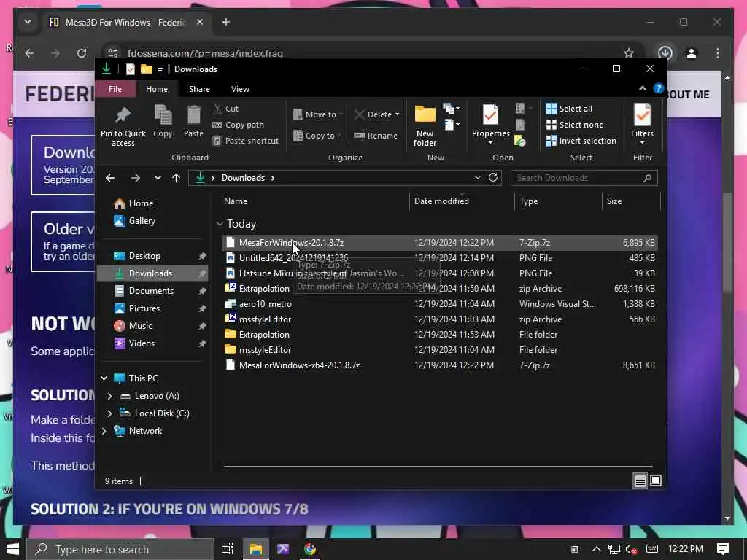Expand the Network tree node

click(104, 431)
